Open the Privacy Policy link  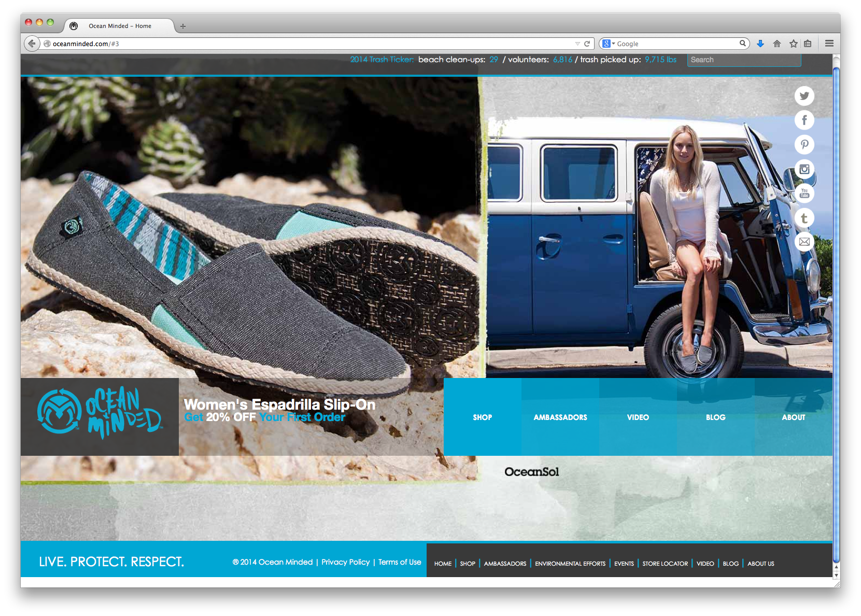pyautogui.click(x=346, y=562)
